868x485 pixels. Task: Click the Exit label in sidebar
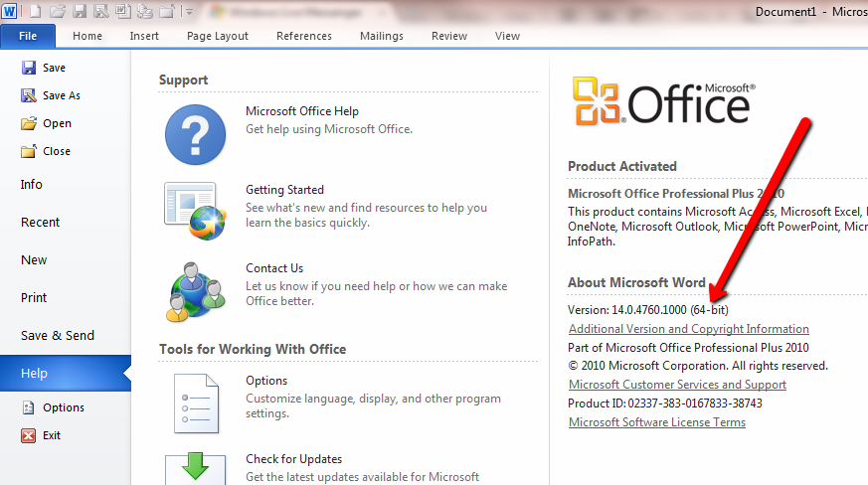tap(52, 435)
